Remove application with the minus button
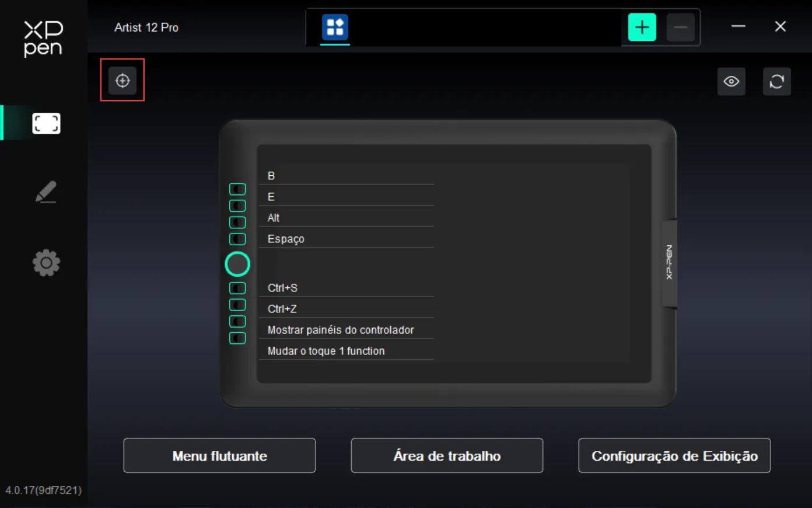812x508 pixels. click(x=680, y=27)
